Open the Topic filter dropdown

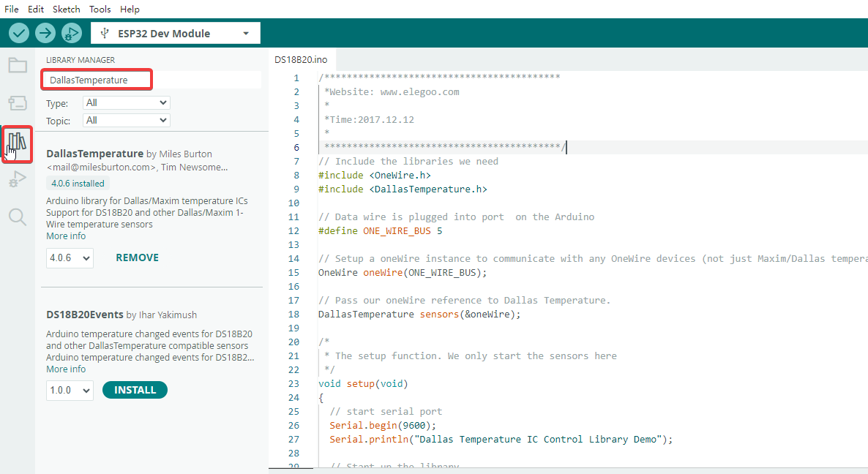point(126,120)
